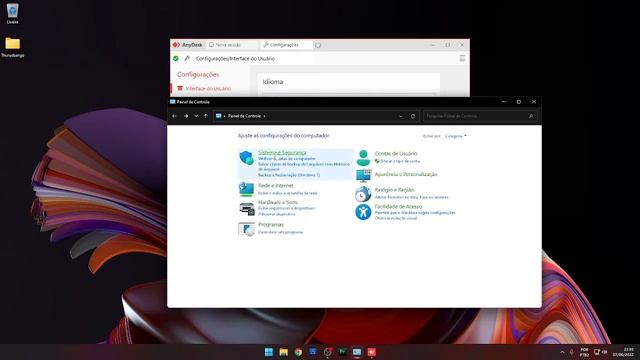This screenshot has width=640, height=360.
Task: Click Desinstalar um programa link
Action: (x=280, y=232)
